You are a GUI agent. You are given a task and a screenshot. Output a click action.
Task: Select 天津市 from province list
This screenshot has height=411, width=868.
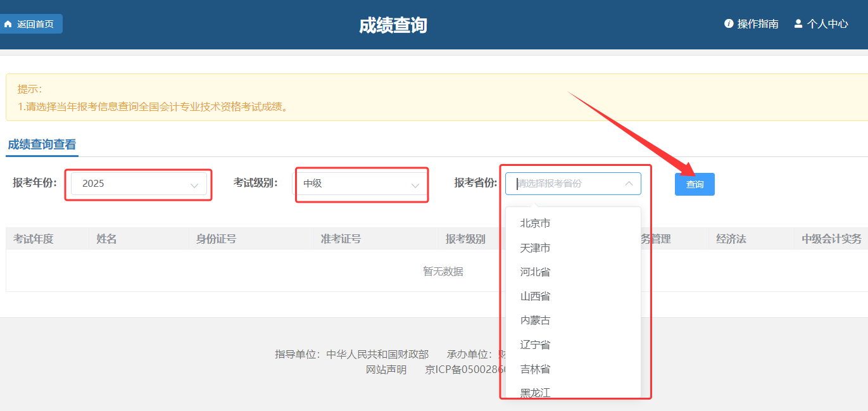[535, 248]
